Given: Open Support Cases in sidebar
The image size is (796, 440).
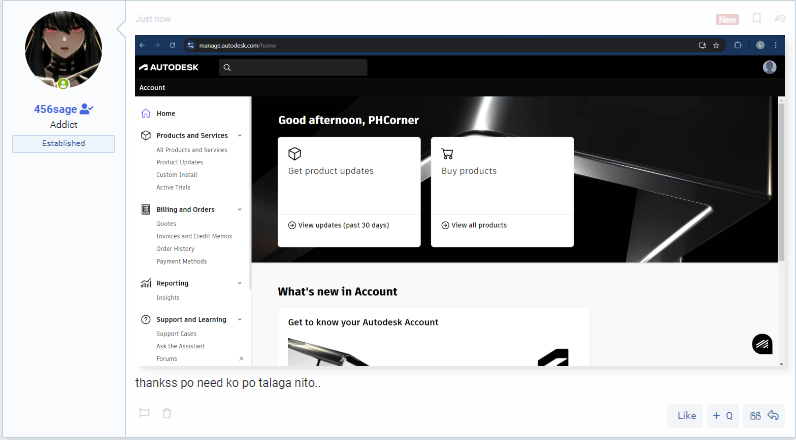Looking at the screenshot, I should (176, 333).
